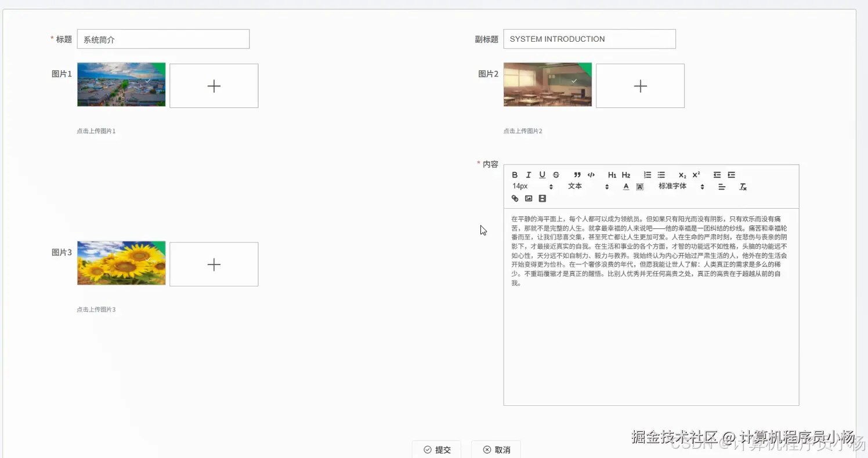Apply Heading 1 style
The width and height of the screenshot is (868, 458).
[612, 175]
